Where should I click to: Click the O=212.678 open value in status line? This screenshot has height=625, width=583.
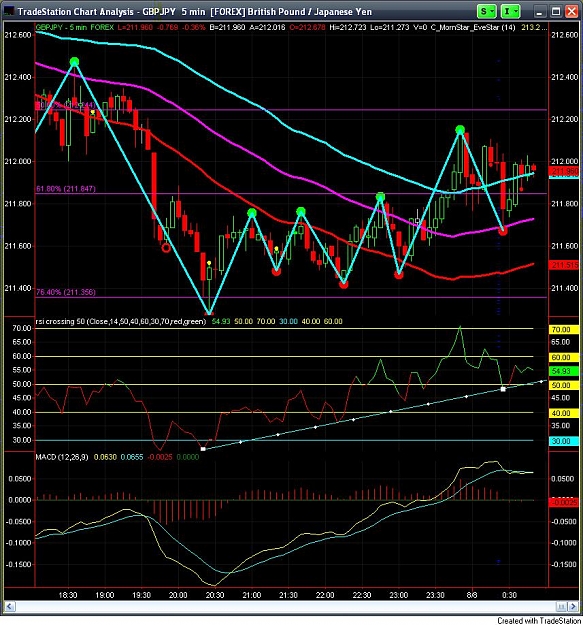click(x=307, y=28)
